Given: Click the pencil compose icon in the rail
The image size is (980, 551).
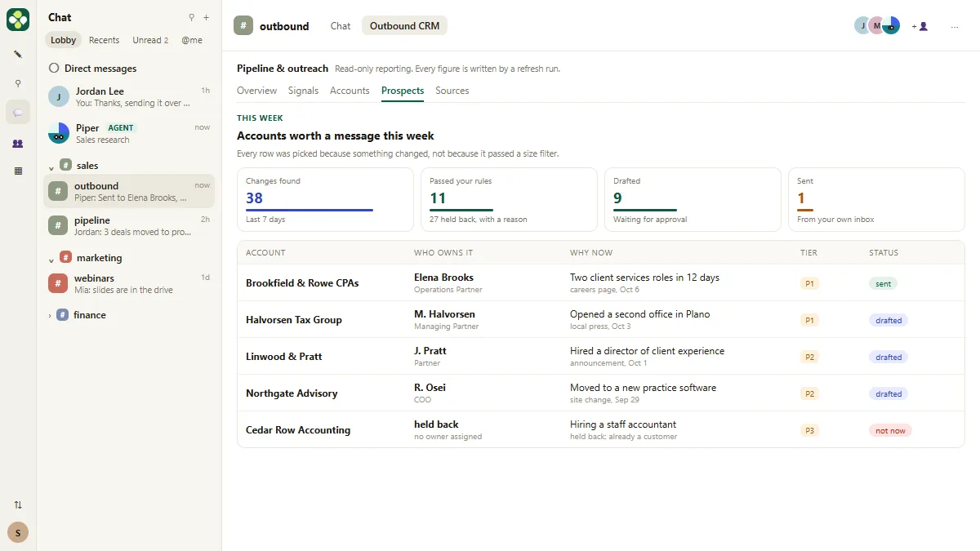Looking at the screenshot, I should click(x=18, y=54).
